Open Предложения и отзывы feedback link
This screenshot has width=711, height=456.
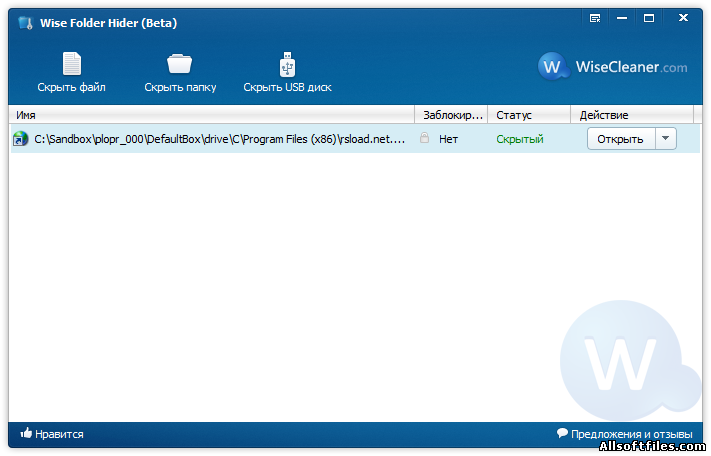(x=625, y=434)
